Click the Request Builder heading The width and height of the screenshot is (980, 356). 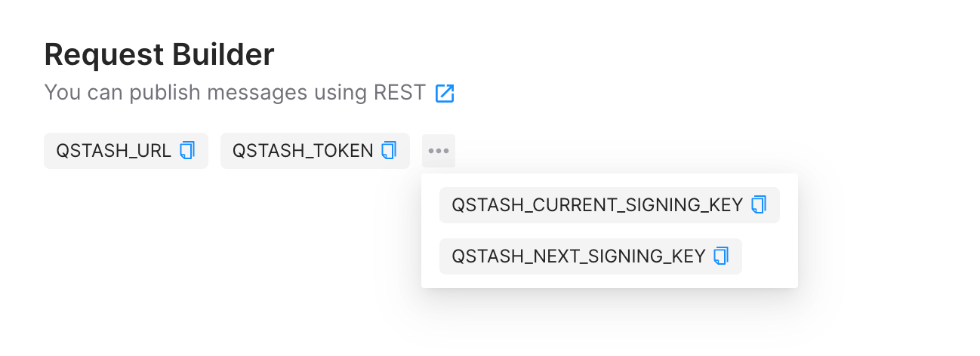pos(159,54)
